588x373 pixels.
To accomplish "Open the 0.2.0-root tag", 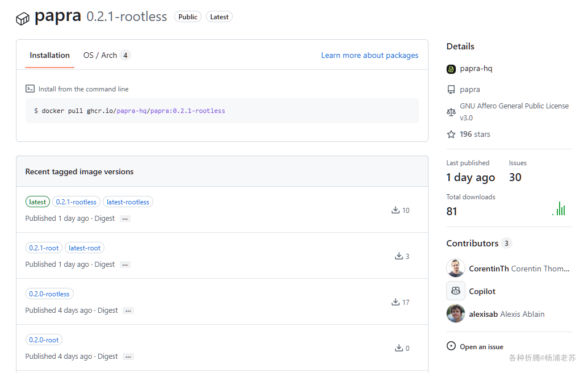I will pos(44,340).
